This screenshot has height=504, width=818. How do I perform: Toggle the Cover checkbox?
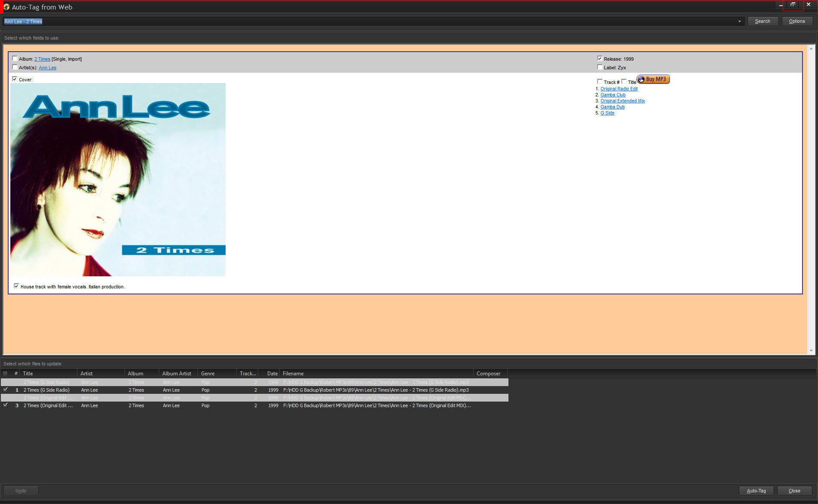click(15, 79)
